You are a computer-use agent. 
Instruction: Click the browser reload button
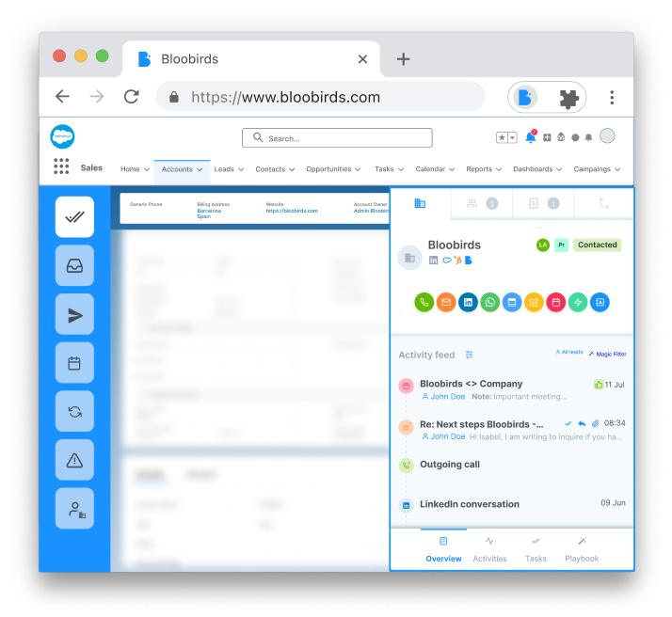tap(131, 97)
